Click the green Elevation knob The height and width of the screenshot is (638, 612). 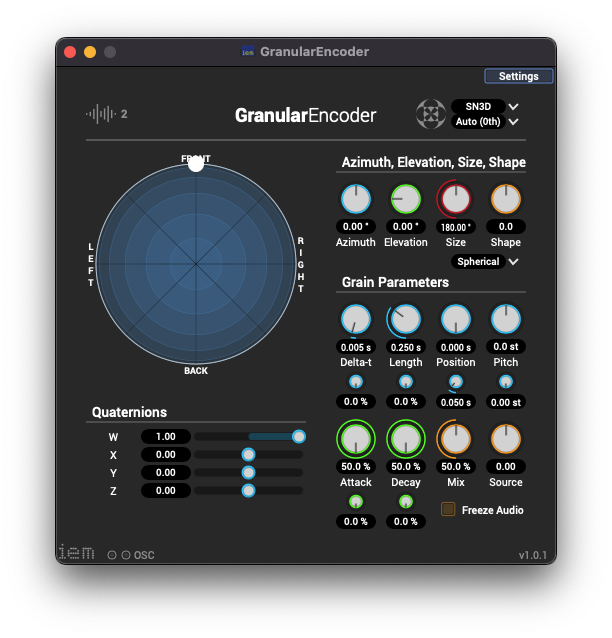click(406, 199)
